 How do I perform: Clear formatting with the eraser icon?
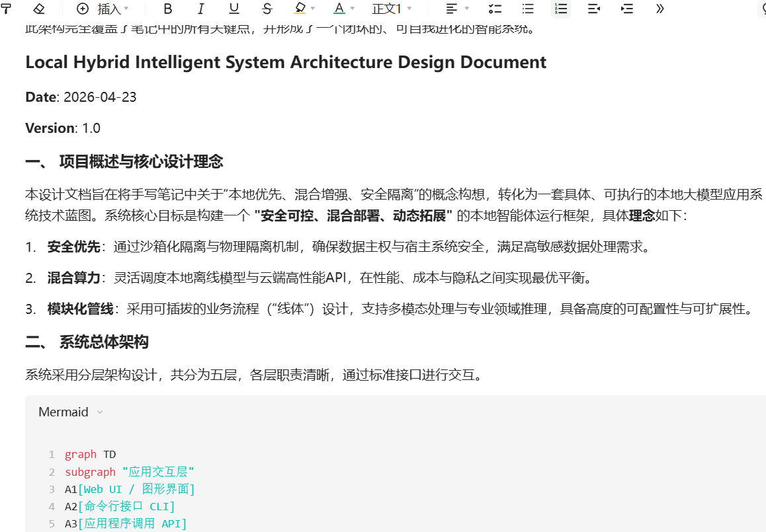(38, 9)
